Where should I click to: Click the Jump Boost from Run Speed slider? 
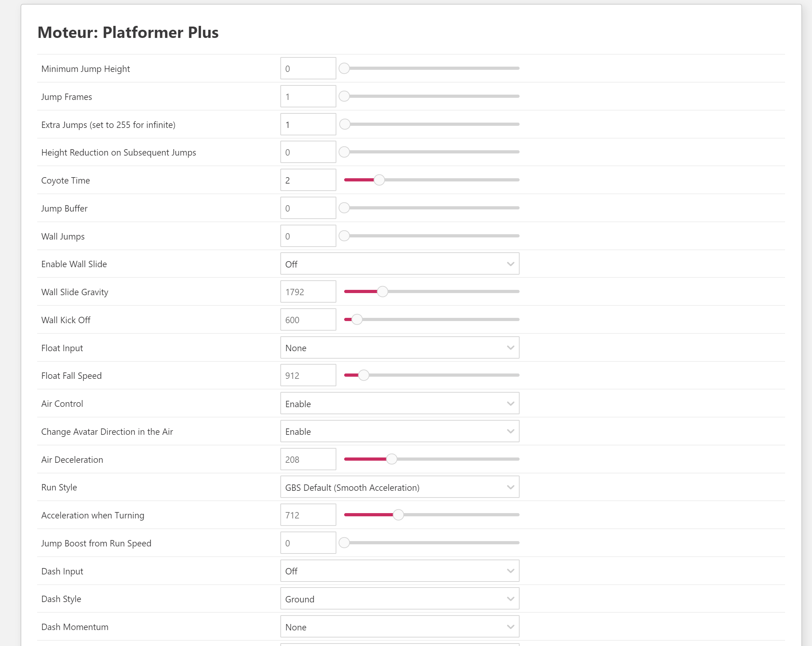tap(432, 543)
